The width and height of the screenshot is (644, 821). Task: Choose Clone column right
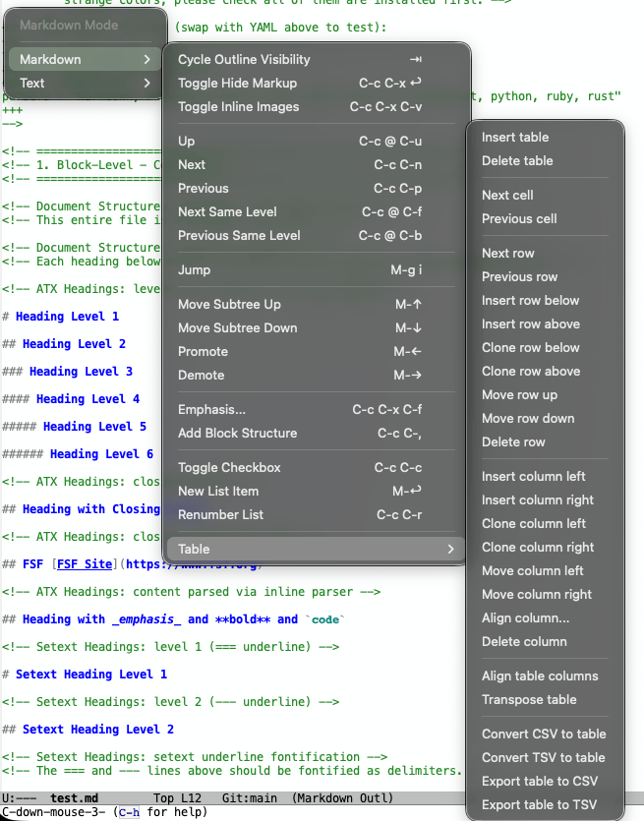point(545,547)
